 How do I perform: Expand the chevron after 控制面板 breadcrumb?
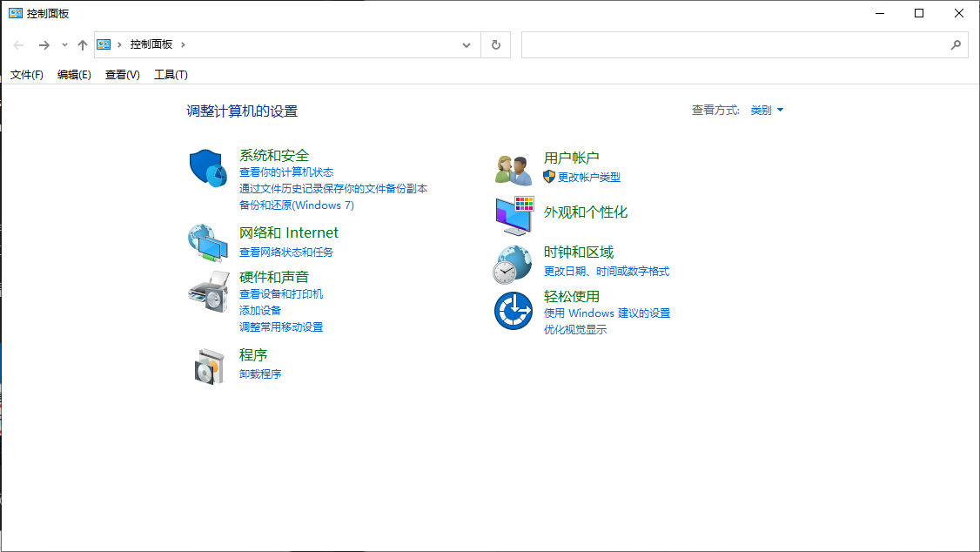(184, 44)
